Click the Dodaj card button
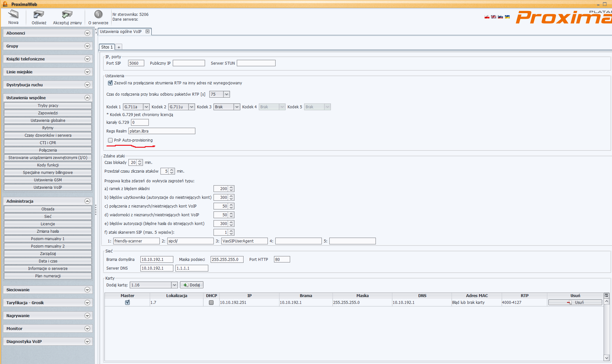 pyautogui.click(x=191, y=285)
